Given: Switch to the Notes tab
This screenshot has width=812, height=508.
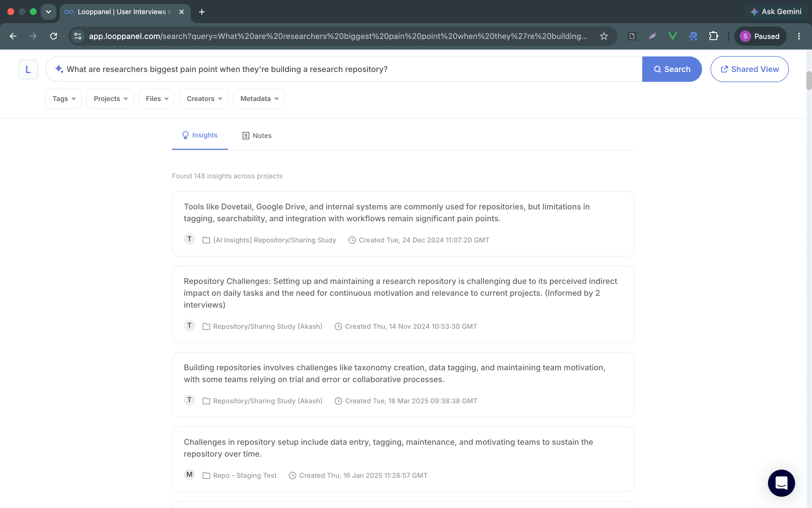Looking at the screenshot, I should click(x=257, y=136).
